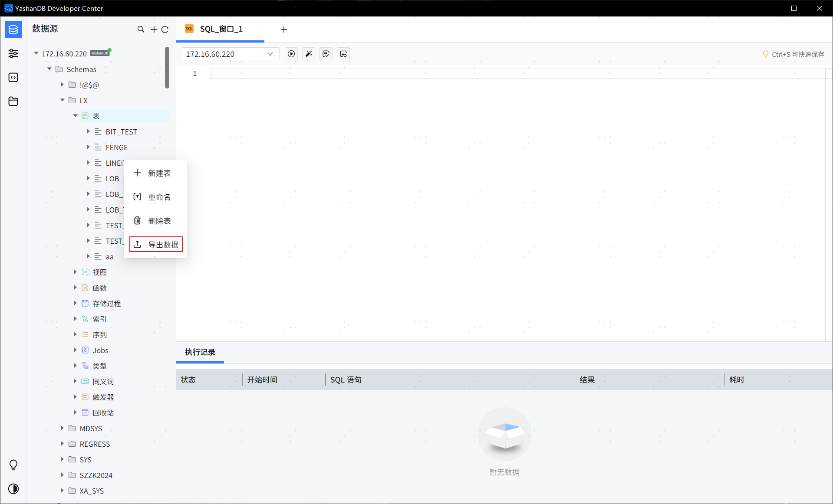Select the REGRESS schema
The width and height of the screenshot is (833, 504).
tap(95, 444)
